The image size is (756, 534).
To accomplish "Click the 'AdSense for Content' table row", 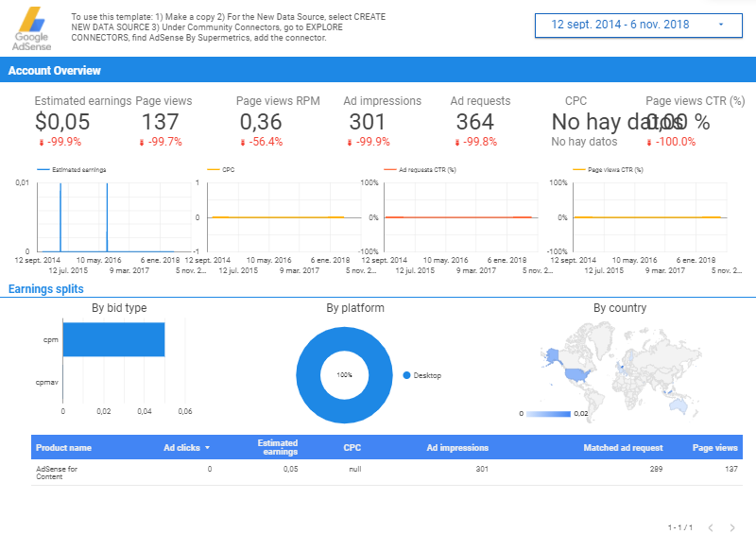I will (x=387, y=473).
